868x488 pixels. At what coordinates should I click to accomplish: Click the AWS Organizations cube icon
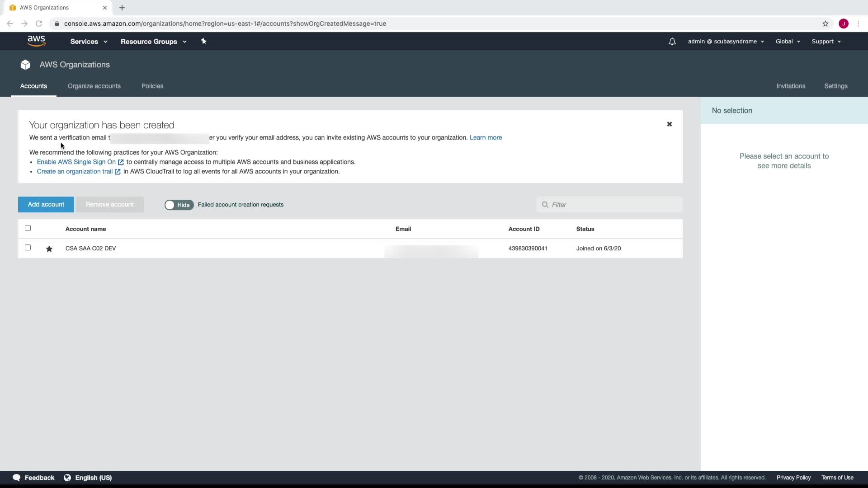pyautogui.click(x=25, y=65)
